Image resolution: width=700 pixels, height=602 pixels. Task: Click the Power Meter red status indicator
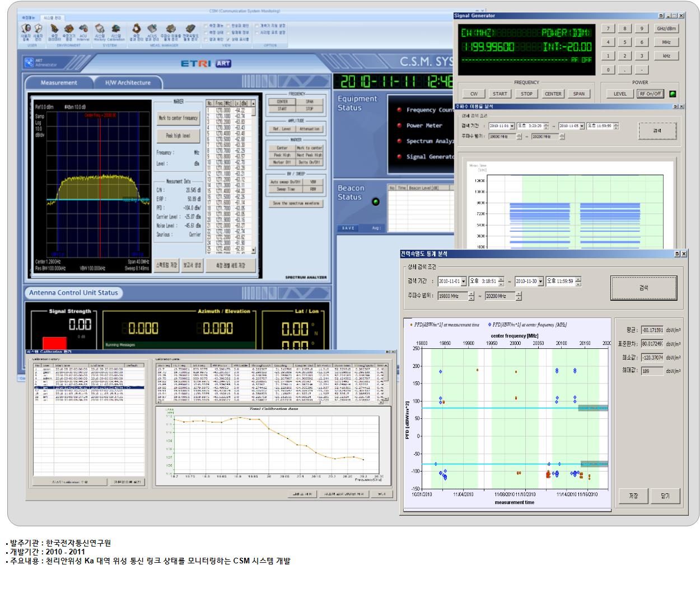[x=399, y=126]
